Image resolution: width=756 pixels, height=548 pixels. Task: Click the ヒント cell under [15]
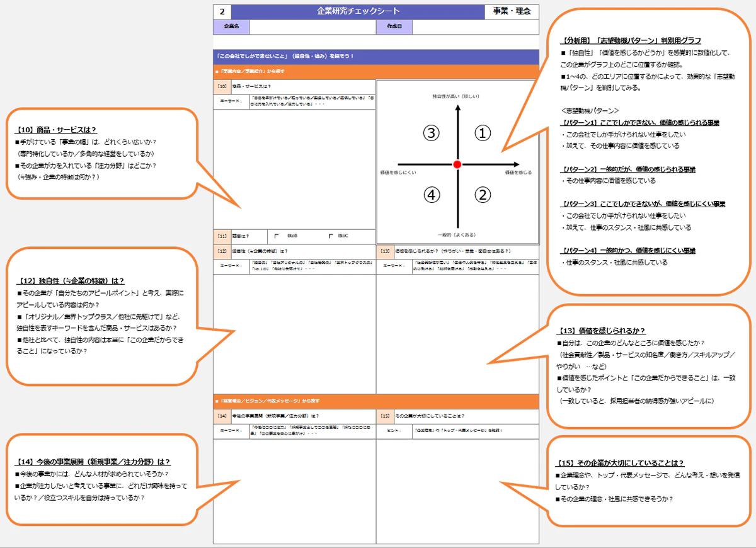(x=394, y=431)
